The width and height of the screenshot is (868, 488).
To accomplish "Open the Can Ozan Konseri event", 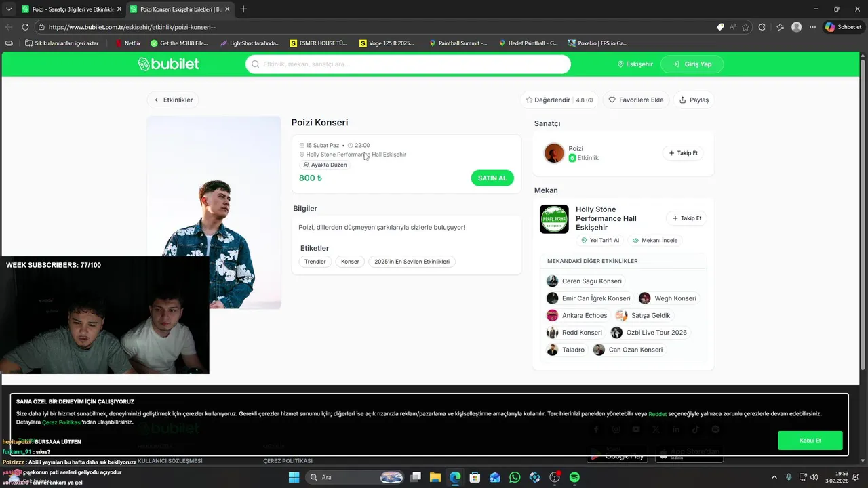I will coord(629,350).
